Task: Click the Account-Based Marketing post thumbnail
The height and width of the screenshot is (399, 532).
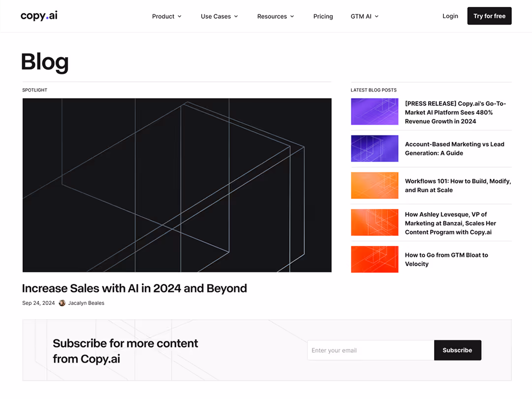Action: (375, 148)
